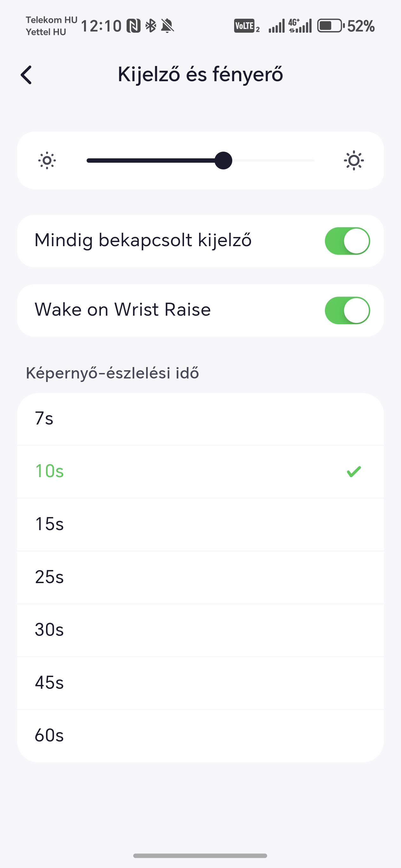401x868 pixels.
Task: Go back using the back arrow
Action: (x=26, y=75)
